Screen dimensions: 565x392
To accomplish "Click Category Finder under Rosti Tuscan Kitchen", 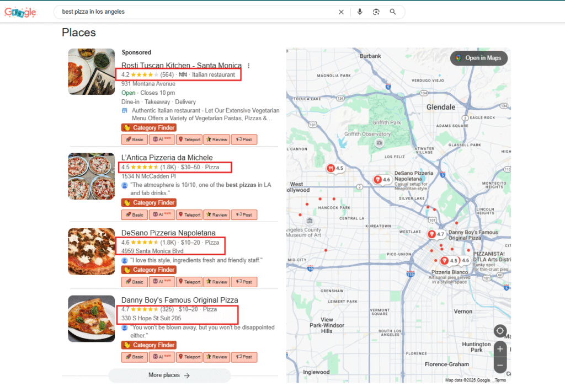I will [x=149, y=128].
